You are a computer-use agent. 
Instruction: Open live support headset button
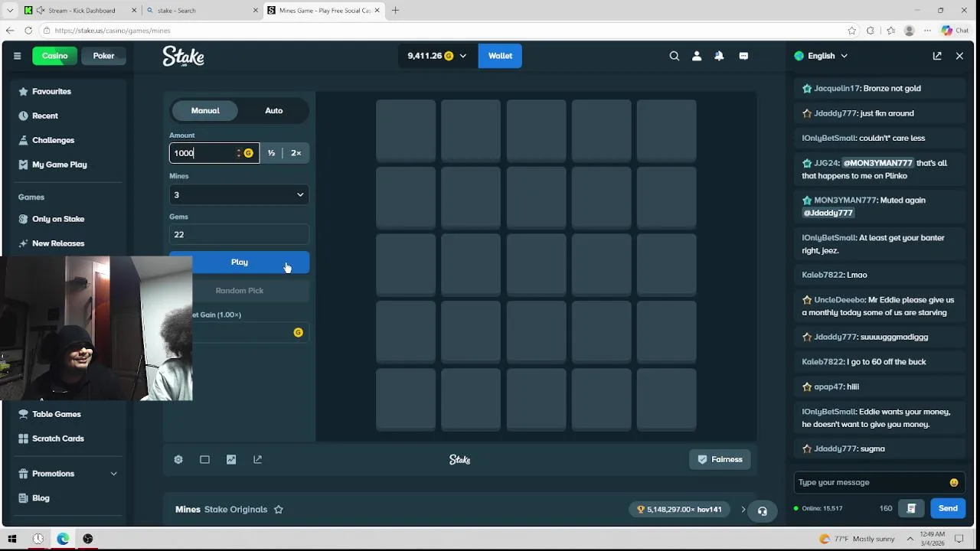[x=763, y=510]
